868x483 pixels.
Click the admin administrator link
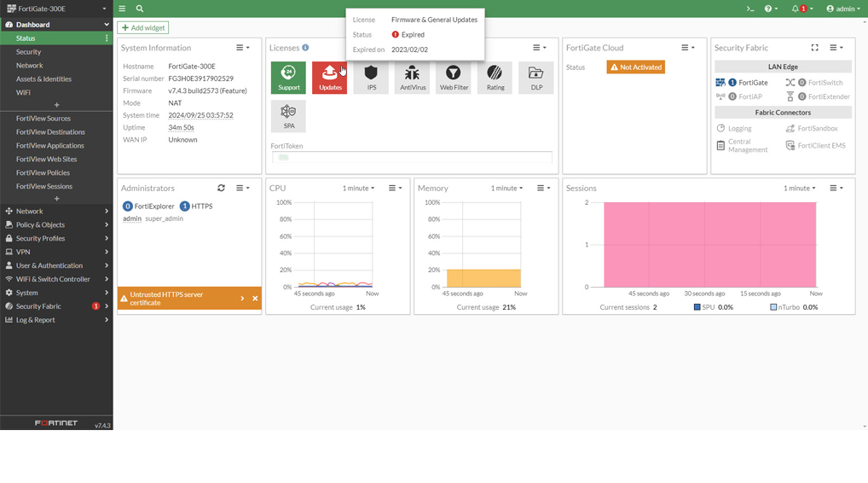click(x=132, y=218)
